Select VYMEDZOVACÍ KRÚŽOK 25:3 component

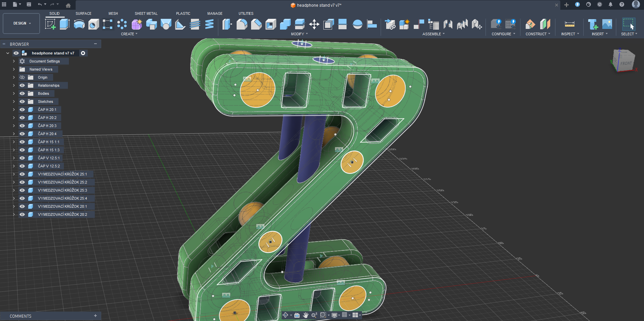pos(62,190)
